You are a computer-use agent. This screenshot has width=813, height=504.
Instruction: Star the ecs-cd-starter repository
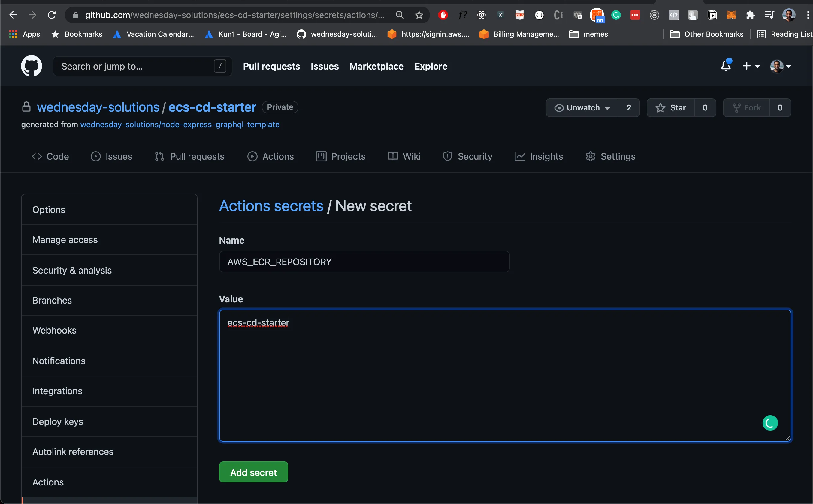tap(671, 108)
